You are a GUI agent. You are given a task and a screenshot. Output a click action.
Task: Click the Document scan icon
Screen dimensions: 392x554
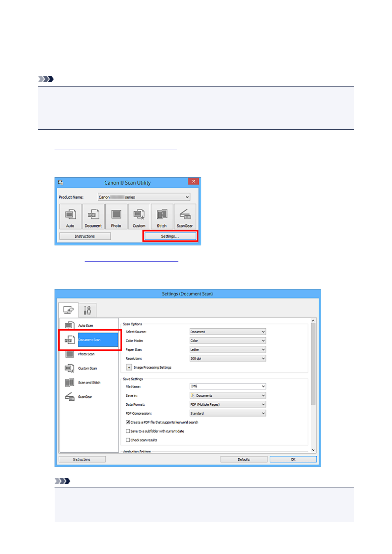[93, 216]
